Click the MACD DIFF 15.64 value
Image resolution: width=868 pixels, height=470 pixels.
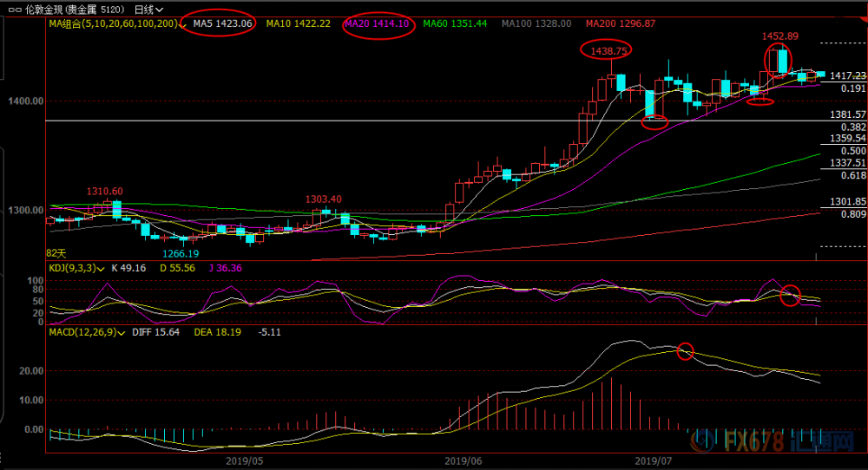click(155, 332)
